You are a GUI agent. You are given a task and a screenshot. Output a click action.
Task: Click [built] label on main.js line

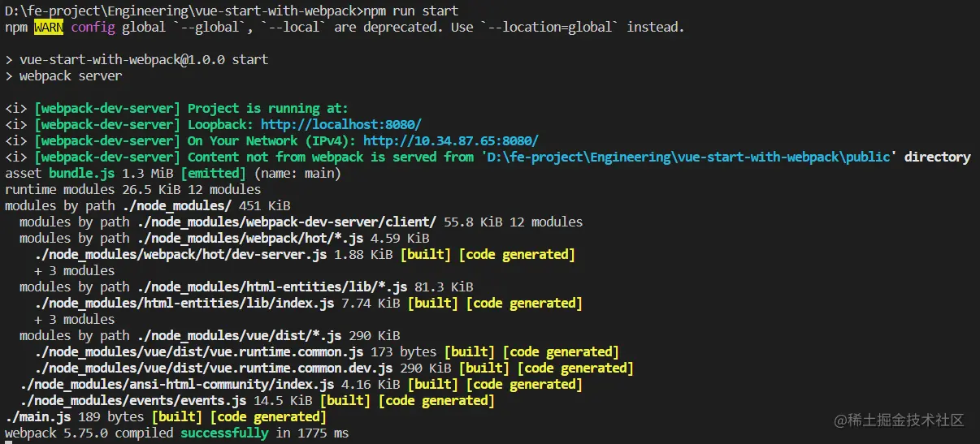point(177,416)
